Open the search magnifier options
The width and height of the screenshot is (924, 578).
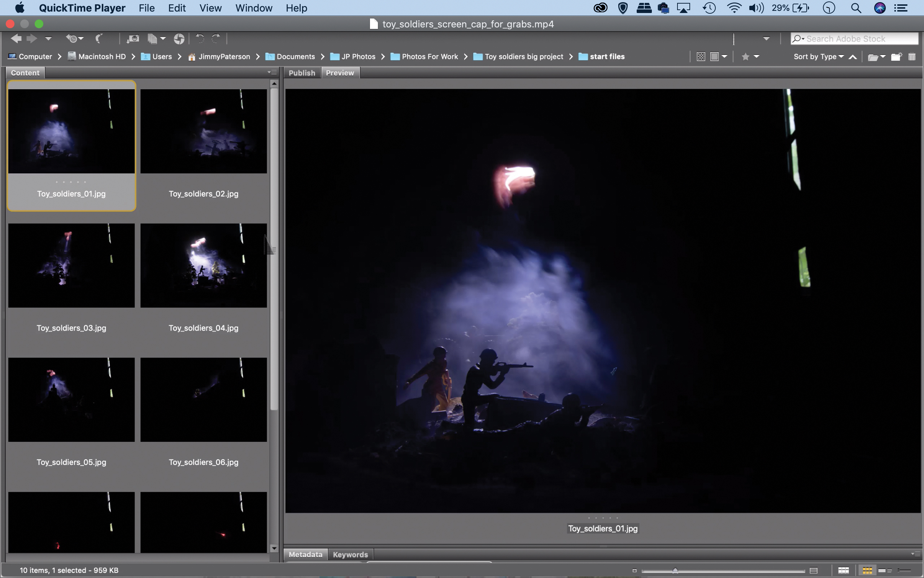point(798,39)
